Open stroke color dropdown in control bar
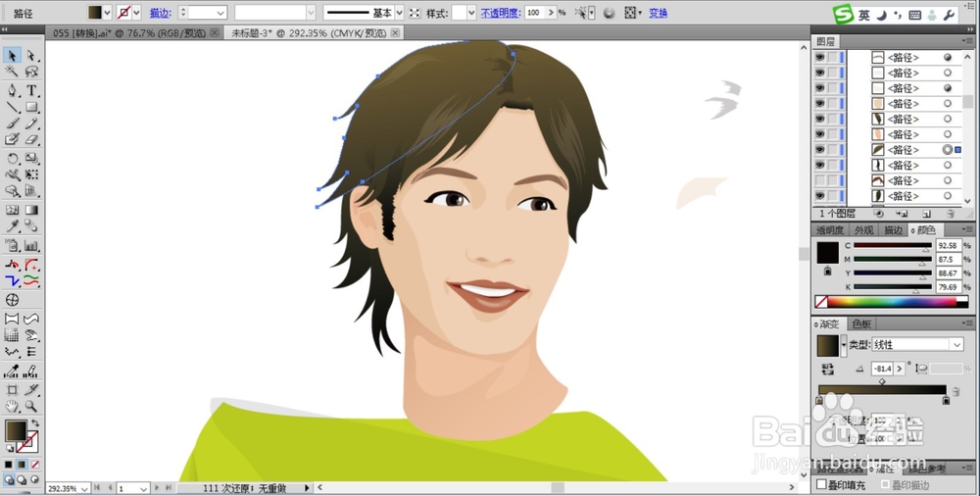 [x=136, y=13]
